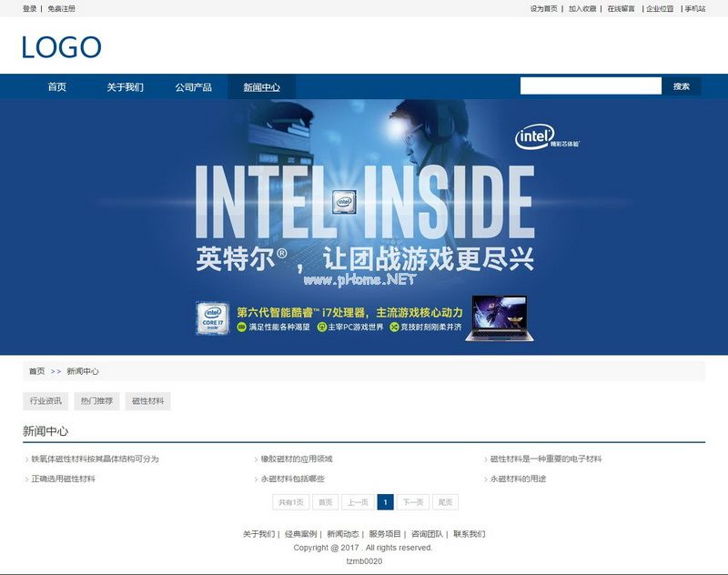Image resolution: width=728 pixels, height=575 pixels.
Task: Click the LOGO in the header
Action: point(61,47)
